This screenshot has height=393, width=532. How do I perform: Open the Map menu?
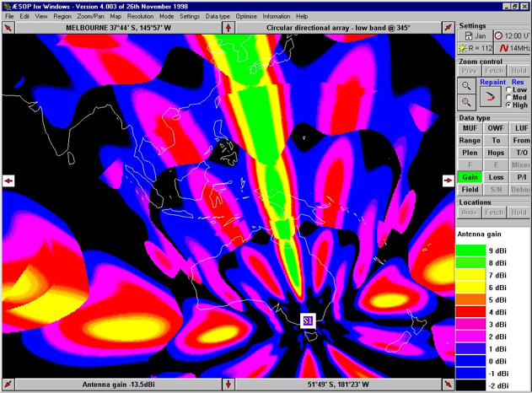click(x=116, y=16)
